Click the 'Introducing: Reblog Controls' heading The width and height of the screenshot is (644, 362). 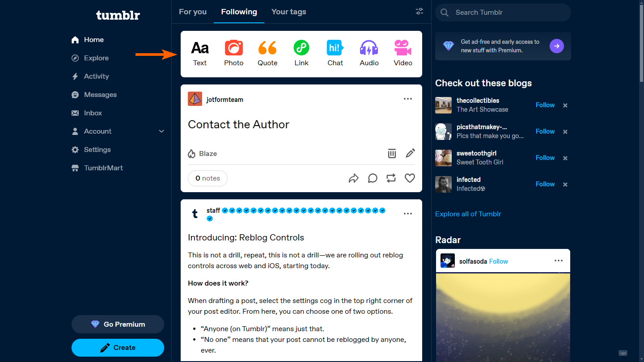[x=246, y=238]
